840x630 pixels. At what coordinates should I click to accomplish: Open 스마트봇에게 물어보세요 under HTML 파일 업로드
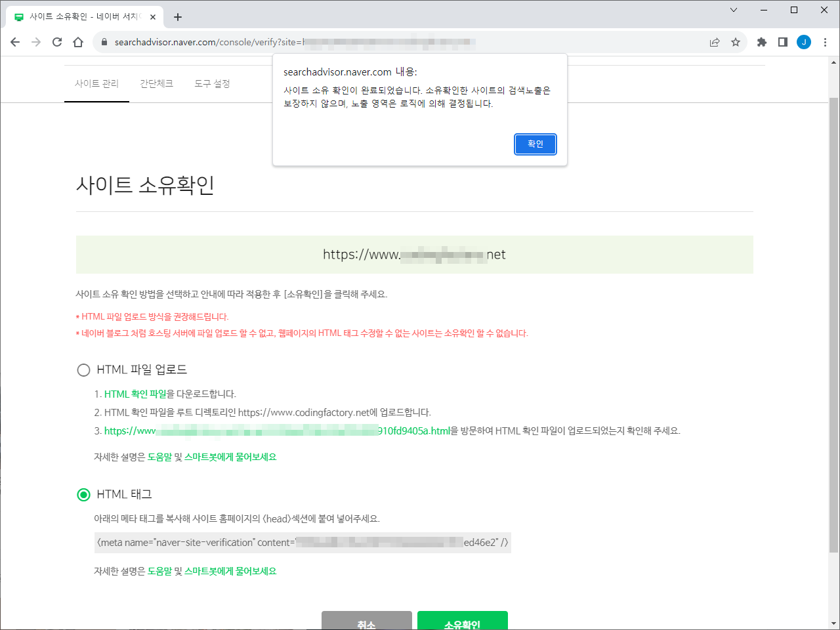click(230, 457)
